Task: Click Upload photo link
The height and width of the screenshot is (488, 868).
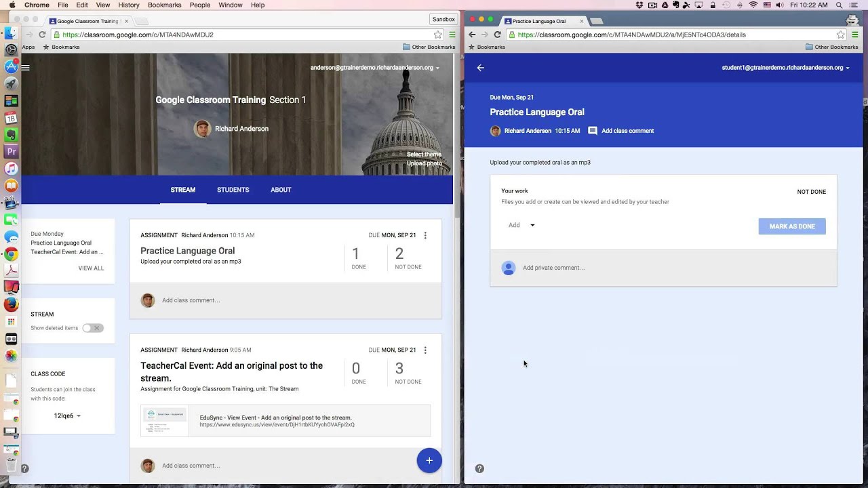Action: [x=425, y=163]
